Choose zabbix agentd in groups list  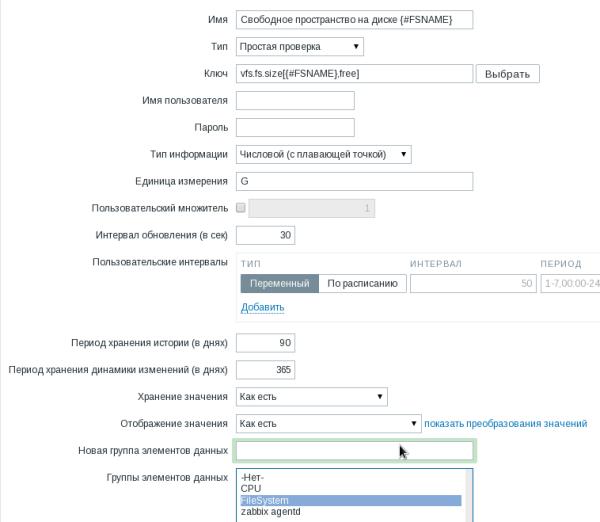coord(271,512)
